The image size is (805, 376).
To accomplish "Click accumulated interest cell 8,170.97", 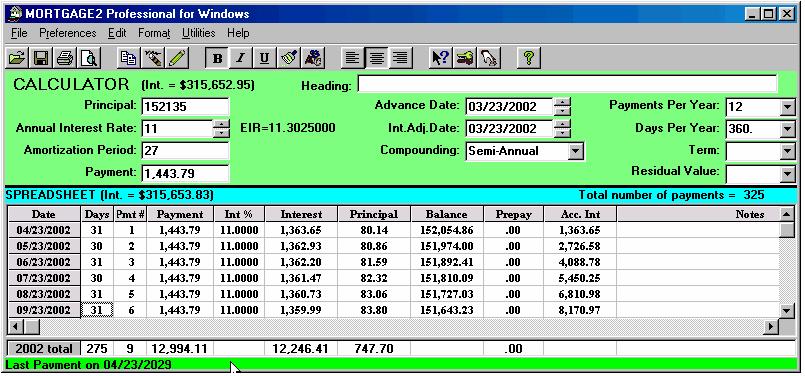I will tap(580, 310).
